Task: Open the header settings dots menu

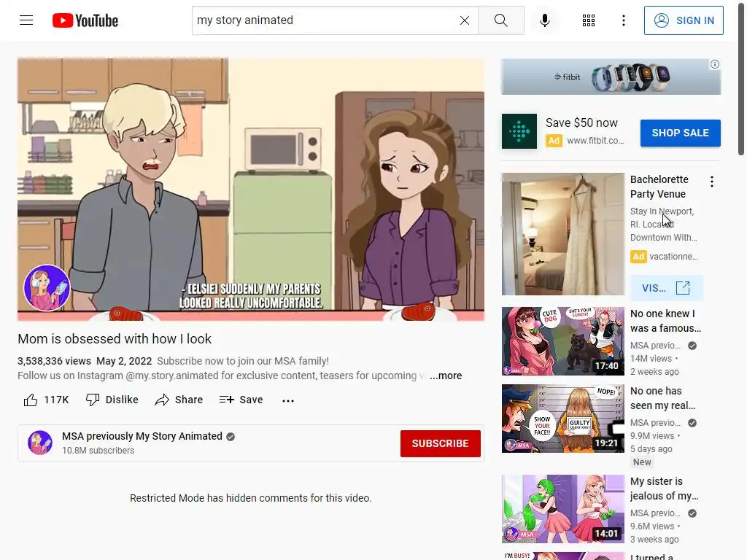Action: point(624,20)
